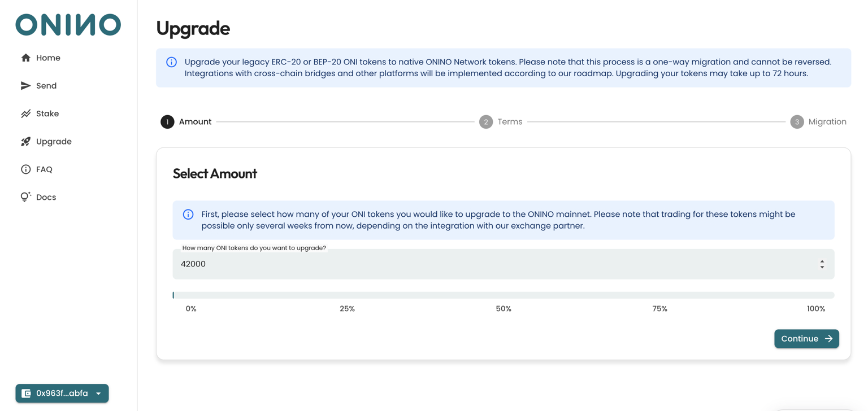Click the 75% slider mark label

[x=660, y=309]
